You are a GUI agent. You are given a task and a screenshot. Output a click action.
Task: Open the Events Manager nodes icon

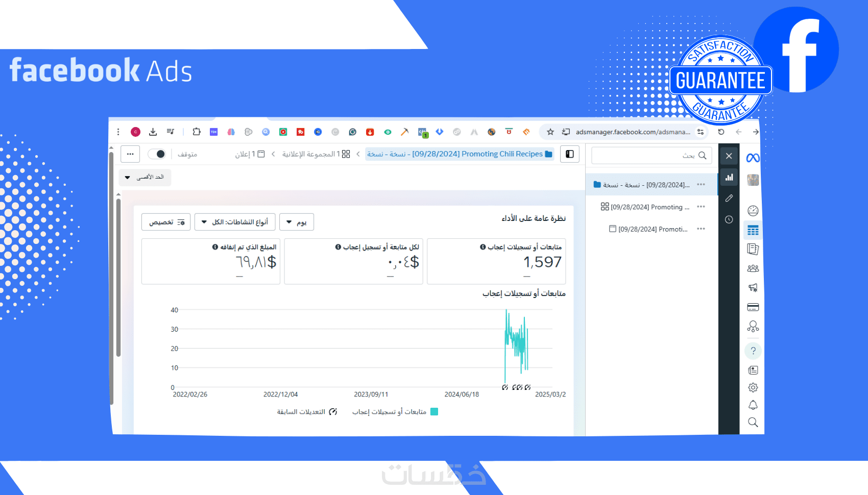[x=753, y=327]
